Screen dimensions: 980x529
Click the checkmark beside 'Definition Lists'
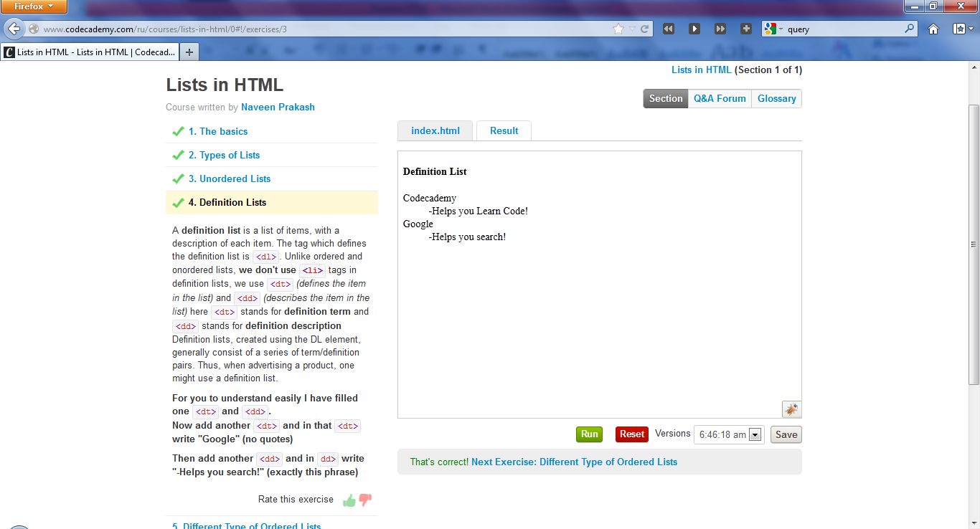(x=178, y=202)
